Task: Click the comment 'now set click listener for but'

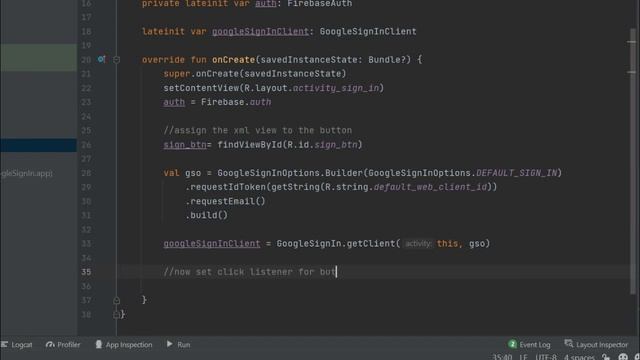Action: coord(249,272)
